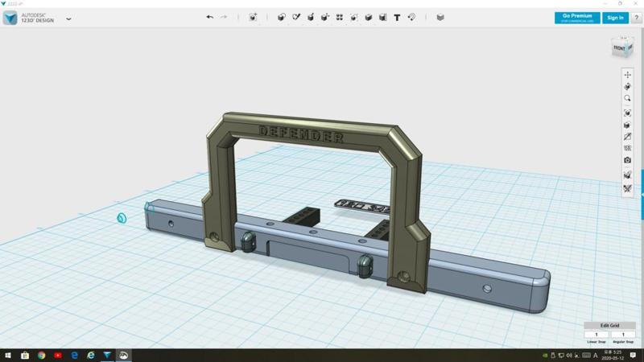Click the Fit view icon

(x=628, y=113)
